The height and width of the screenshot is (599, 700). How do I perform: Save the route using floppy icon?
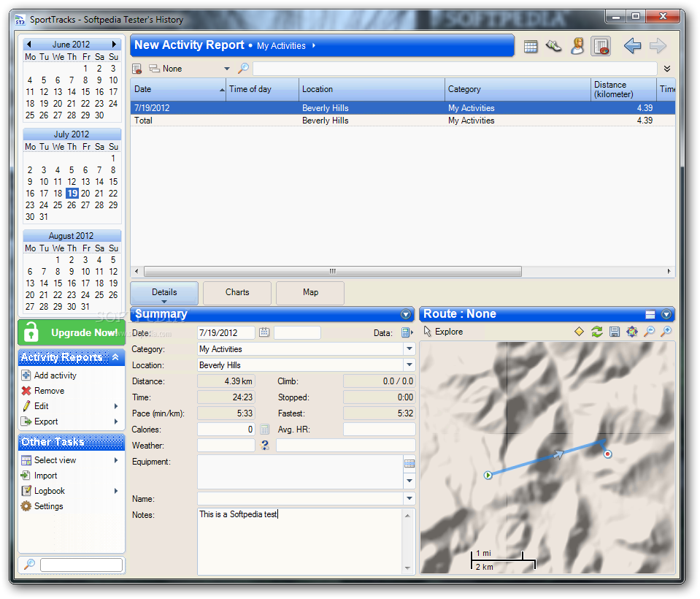tap(615, 332)
